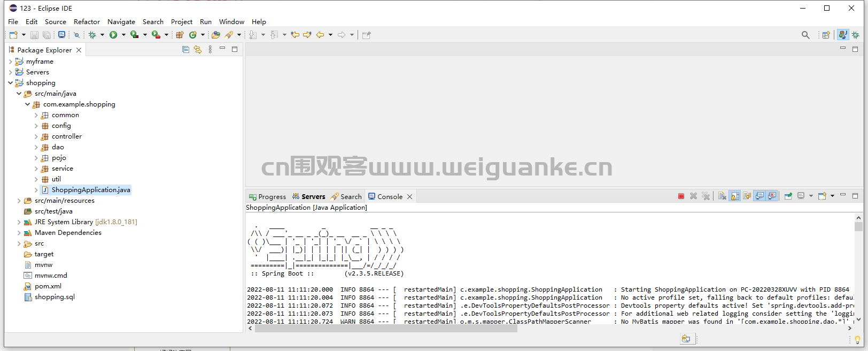Open the terminal monitor toolbar icon

point(62,35)
